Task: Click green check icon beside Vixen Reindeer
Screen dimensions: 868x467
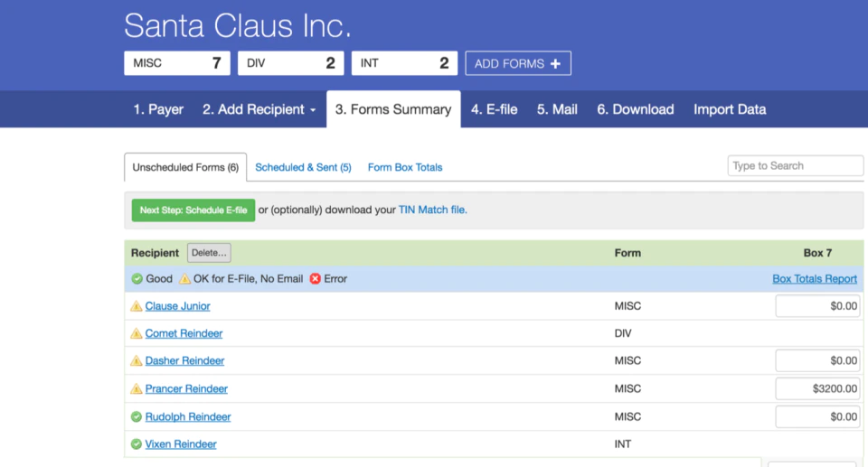Action: tap(137, 444)
